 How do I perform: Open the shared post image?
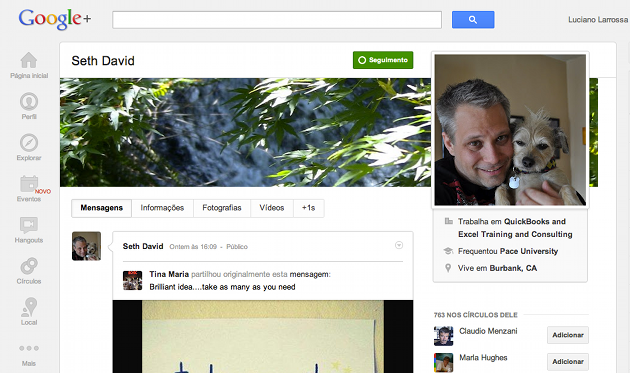263,336
